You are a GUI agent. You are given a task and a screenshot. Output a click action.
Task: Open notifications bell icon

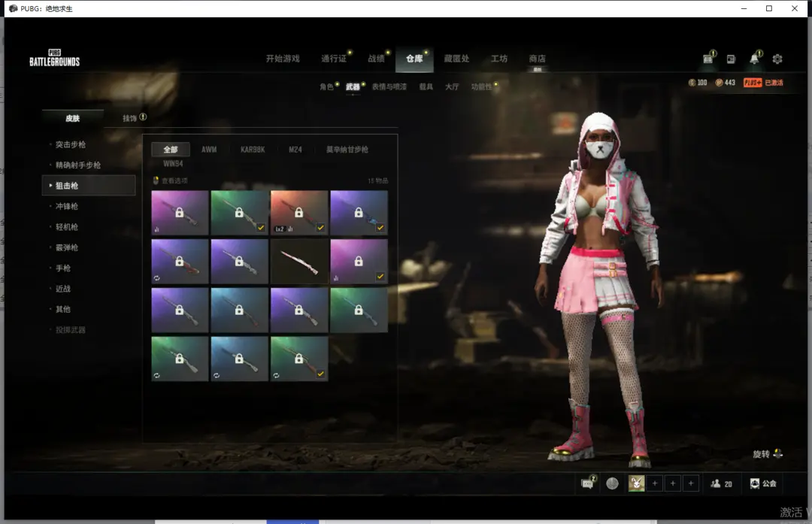[755, 59]
